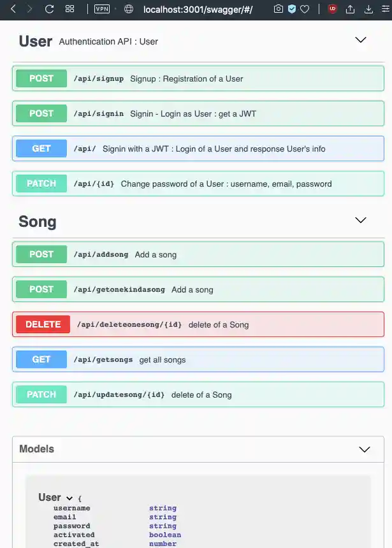Screen dimensions: 392x548
Task: Click the browser back arrow
Action: pyautogui.click(x=13, y=9)
